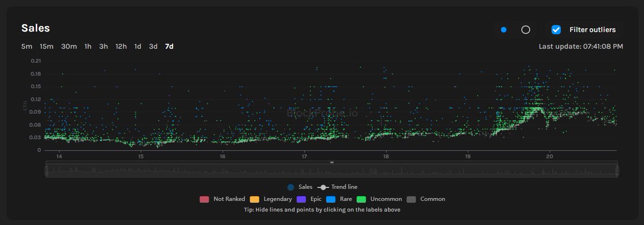644x225 pixels.
Task: Select the 12h time range
Action: [121, 47]
